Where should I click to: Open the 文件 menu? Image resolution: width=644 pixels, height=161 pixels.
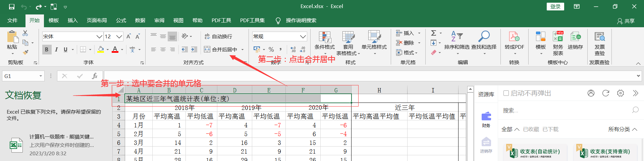coord(12,21)
